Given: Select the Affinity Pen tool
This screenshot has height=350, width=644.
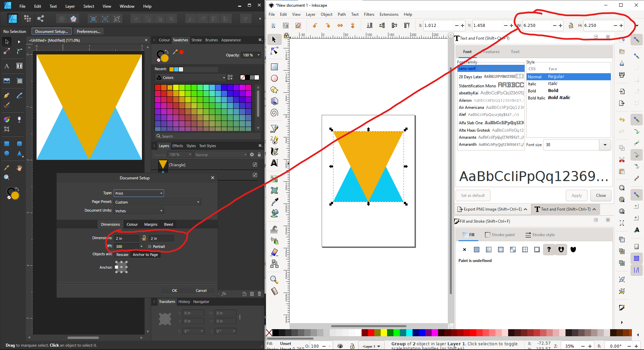Looking at the screenshot, I should pyautogui.click(x=7, y=95).
